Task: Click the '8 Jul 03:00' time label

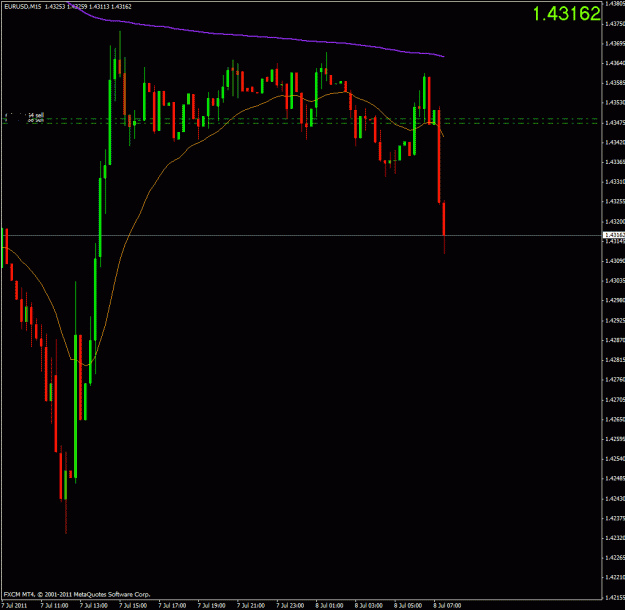Action: [x=369, y=606]
